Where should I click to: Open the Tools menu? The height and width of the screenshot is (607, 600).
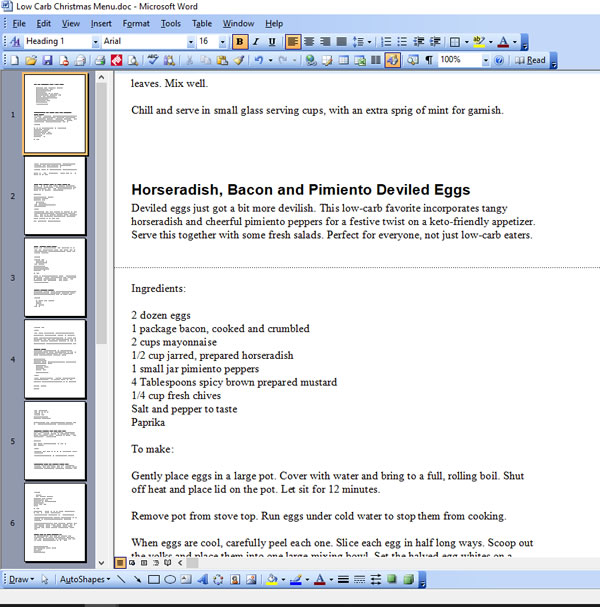point(171,24)
